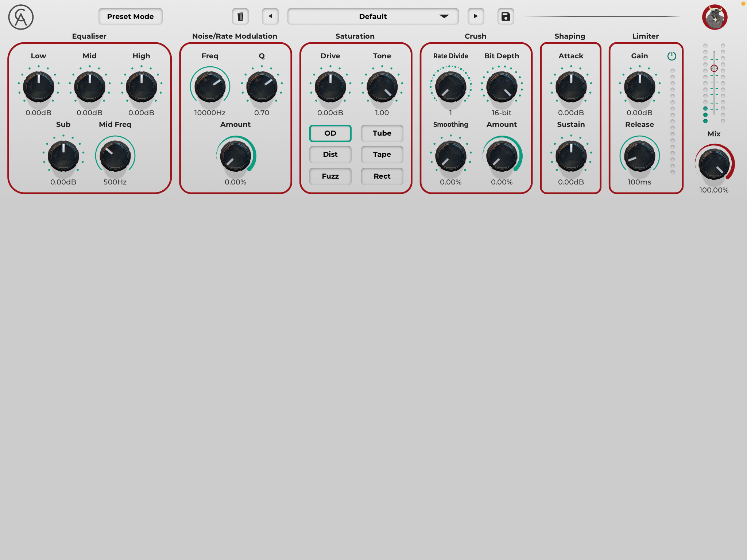Select the Tube saturation mode
The height and width of the screenshot is (560, 747).
(382, 133)
